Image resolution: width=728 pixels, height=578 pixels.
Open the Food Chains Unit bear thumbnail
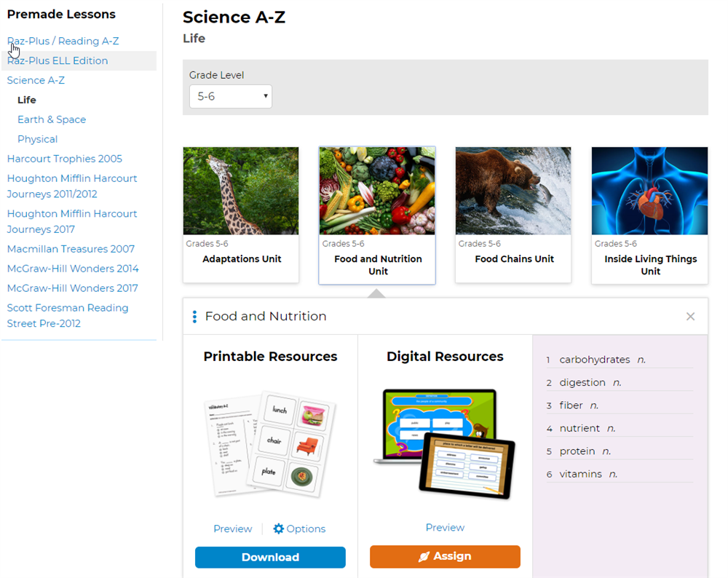[x=513, y=191]
